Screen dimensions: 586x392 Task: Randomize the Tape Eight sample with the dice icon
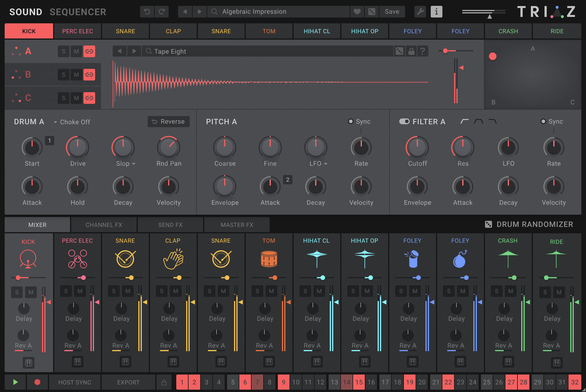[399, 51]
